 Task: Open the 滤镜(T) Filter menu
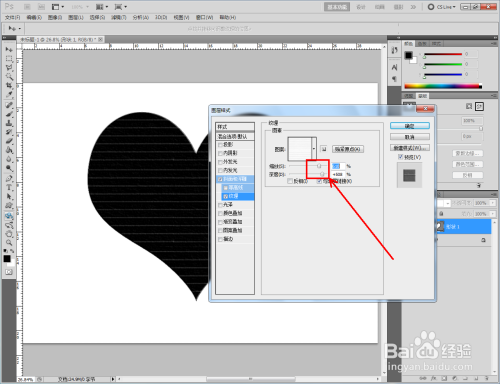tap(119, 17)
